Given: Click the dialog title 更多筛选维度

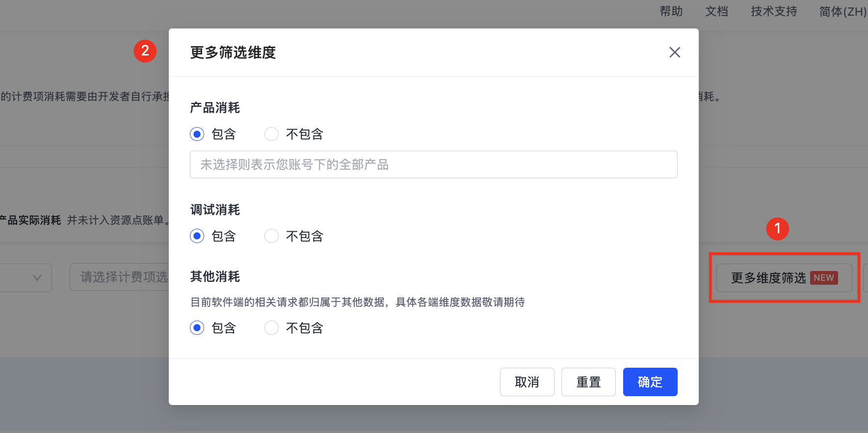Looking at the screenshot, I should pyautogui.click(x=233, y=53).
